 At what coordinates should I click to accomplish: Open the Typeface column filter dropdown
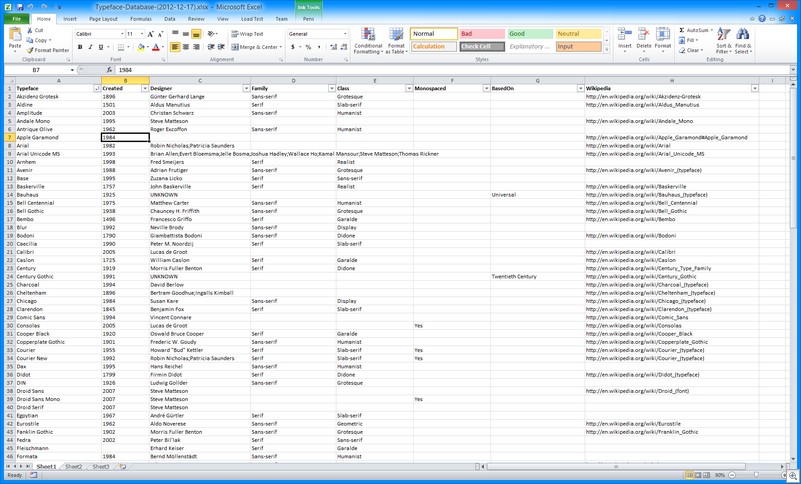(x=95, y=89)
